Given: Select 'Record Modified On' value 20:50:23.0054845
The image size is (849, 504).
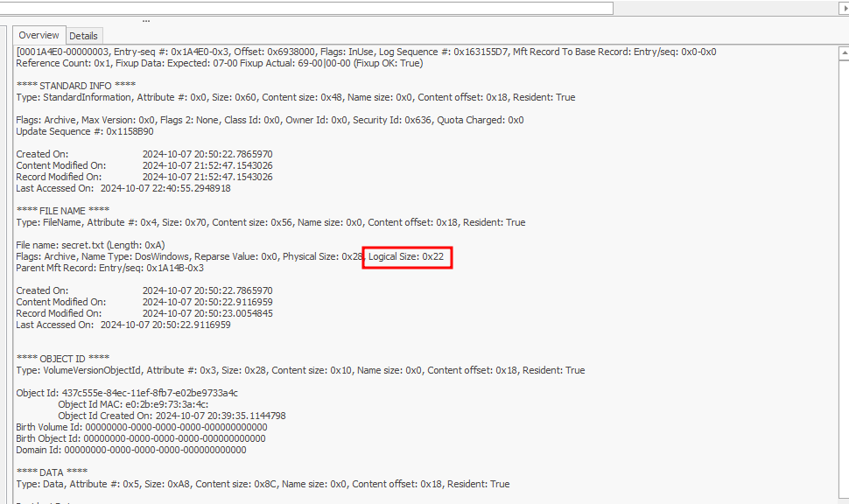Looking at the screenshot, I should click(x=207, y=313).
